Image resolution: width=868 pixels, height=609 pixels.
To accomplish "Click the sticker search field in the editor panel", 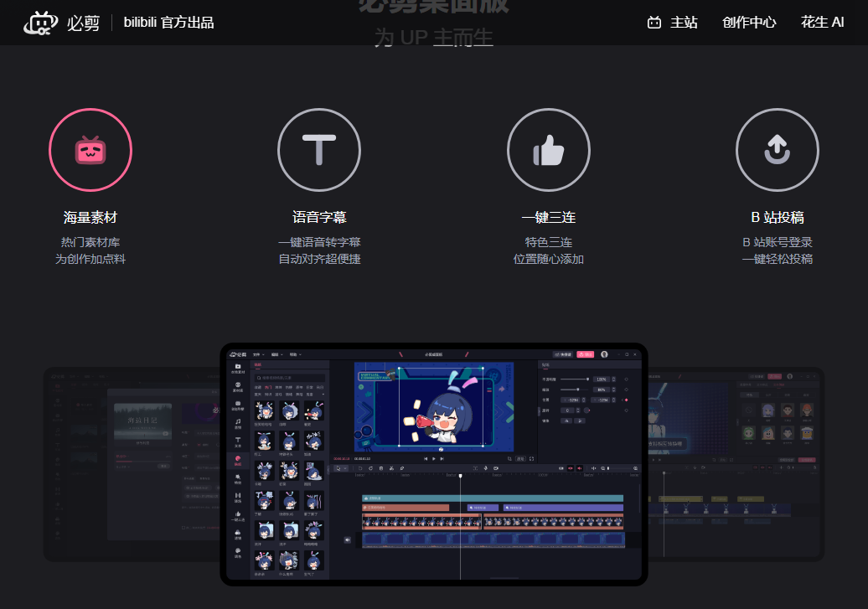I will point(290,378).
